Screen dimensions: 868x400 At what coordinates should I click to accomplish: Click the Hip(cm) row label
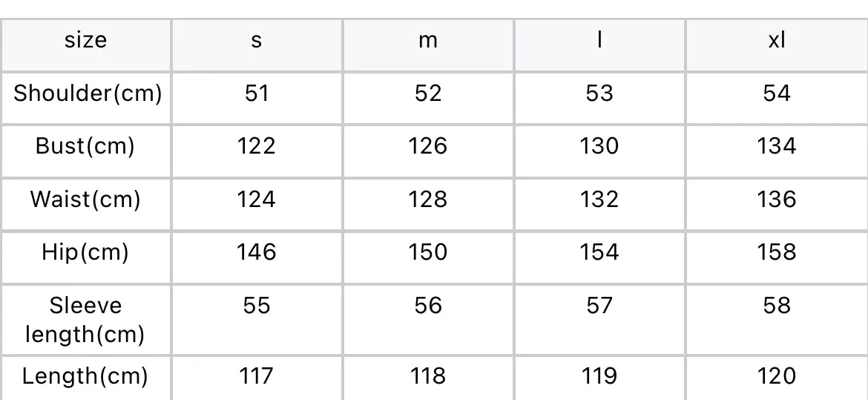tap(85, 252)
